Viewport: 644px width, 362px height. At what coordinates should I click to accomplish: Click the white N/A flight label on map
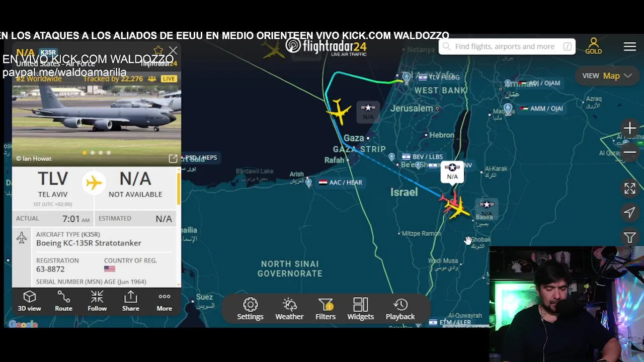point(452,171)
